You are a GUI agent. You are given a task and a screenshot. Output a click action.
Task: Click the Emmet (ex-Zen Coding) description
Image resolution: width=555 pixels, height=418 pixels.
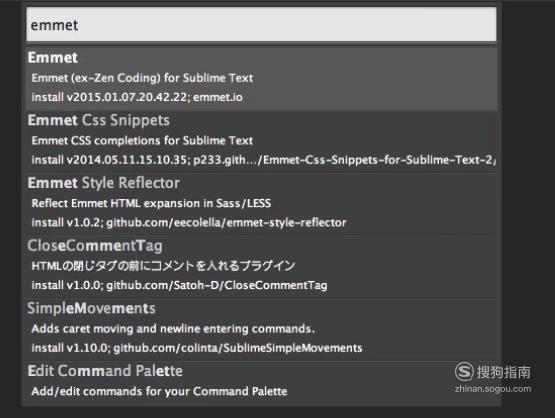(142, 78)
